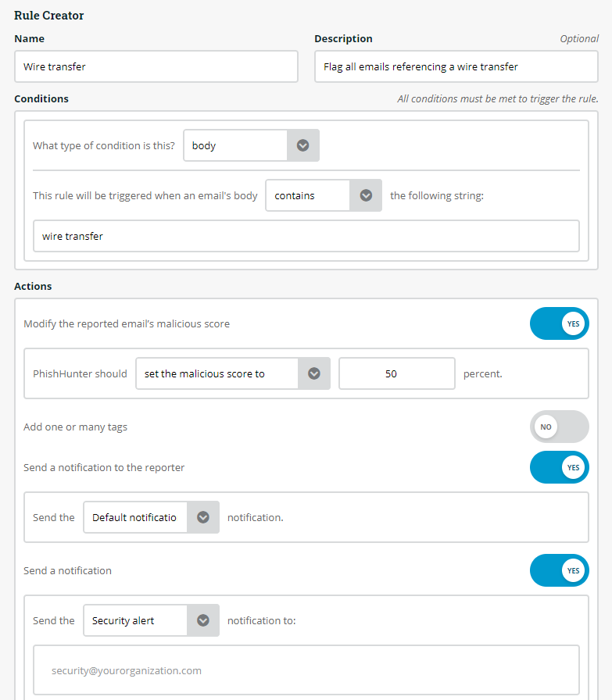Toggle off the Send a notification switch

coord(559,570)
